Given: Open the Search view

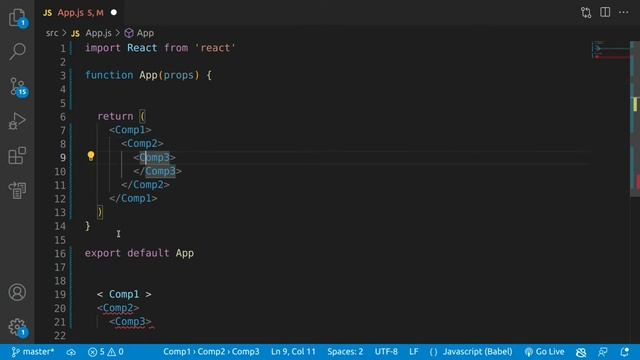Looking at the screenshot, I should pyautogui.click(x=17, y=51).
